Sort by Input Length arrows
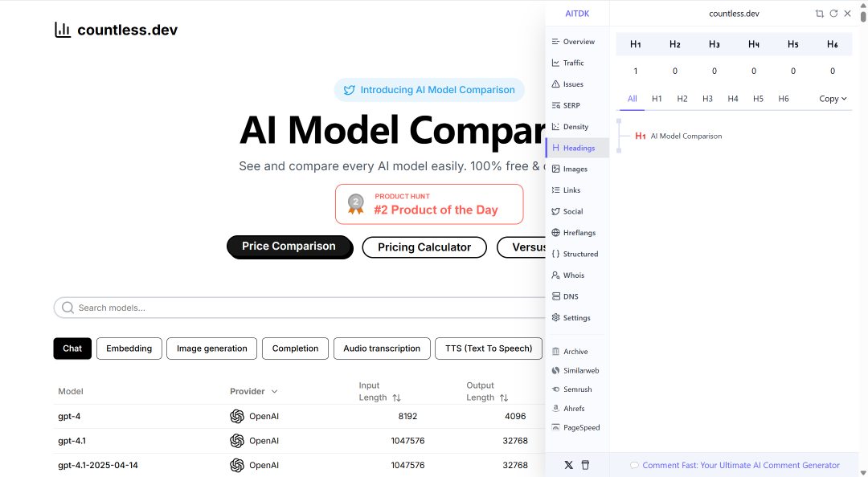This screenshot has height=477, width=868. pyautogui.click(x=396, y=397)
